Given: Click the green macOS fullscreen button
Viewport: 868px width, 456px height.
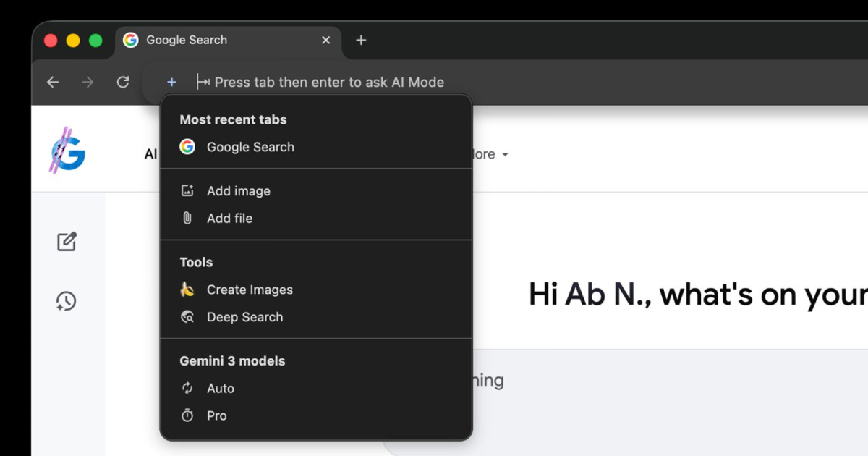Looking at the screenshot, I should pos(95,41).
